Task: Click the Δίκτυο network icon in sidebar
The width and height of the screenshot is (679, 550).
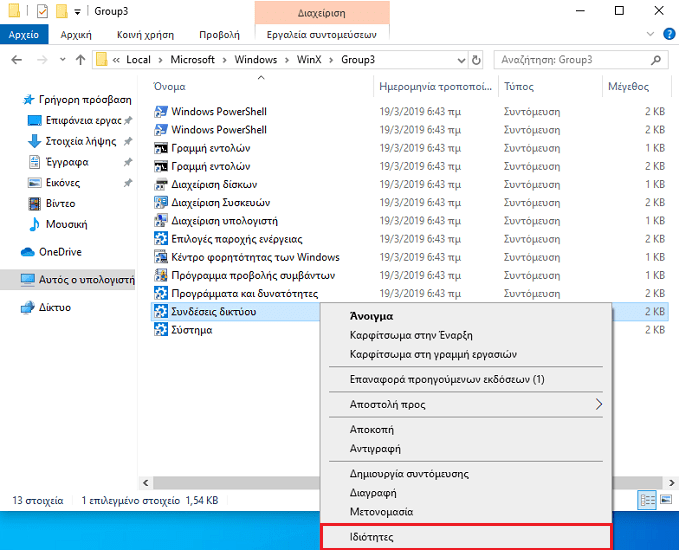Action: tap(28, 307)
